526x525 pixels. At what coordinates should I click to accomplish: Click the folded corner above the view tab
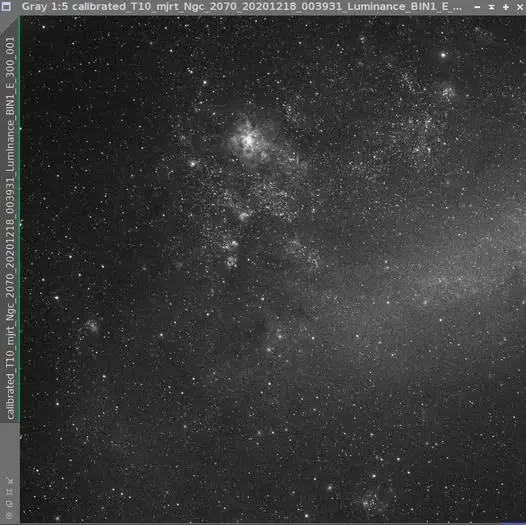9,24
